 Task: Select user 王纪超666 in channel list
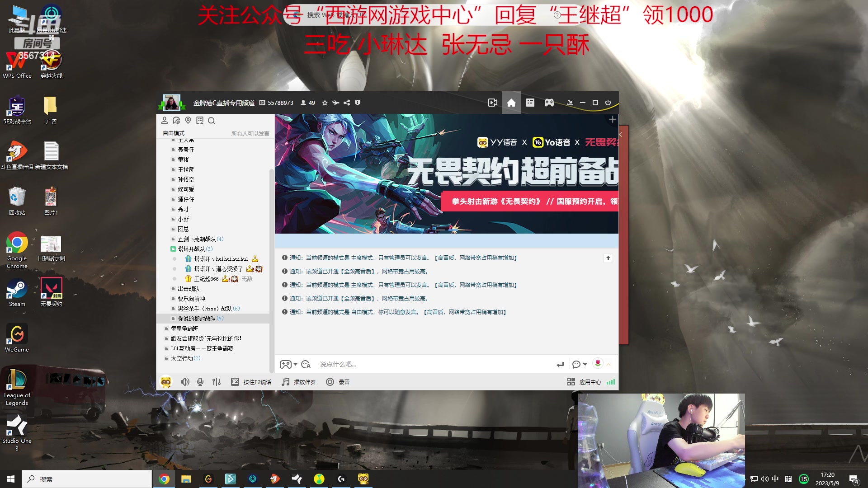point(206,279)
